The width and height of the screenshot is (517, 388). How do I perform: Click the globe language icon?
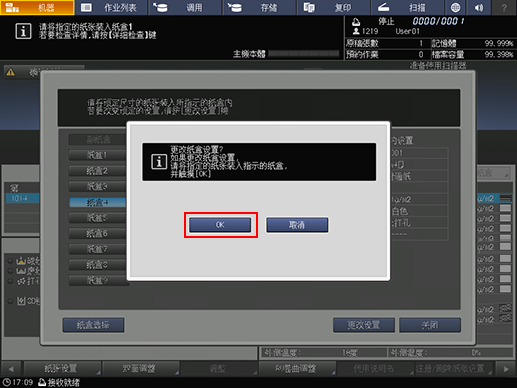(x=455, y=7)
